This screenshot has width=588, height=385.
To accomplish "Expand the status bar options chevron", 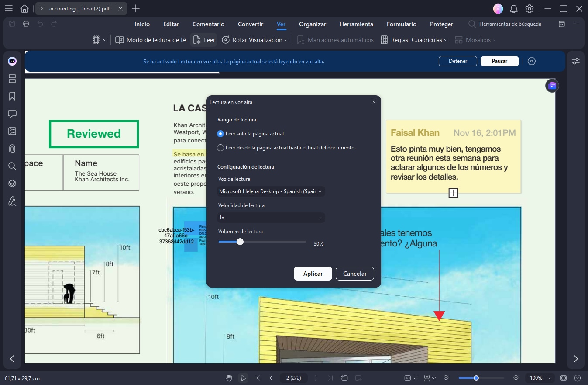I will [x=578, y=378].
